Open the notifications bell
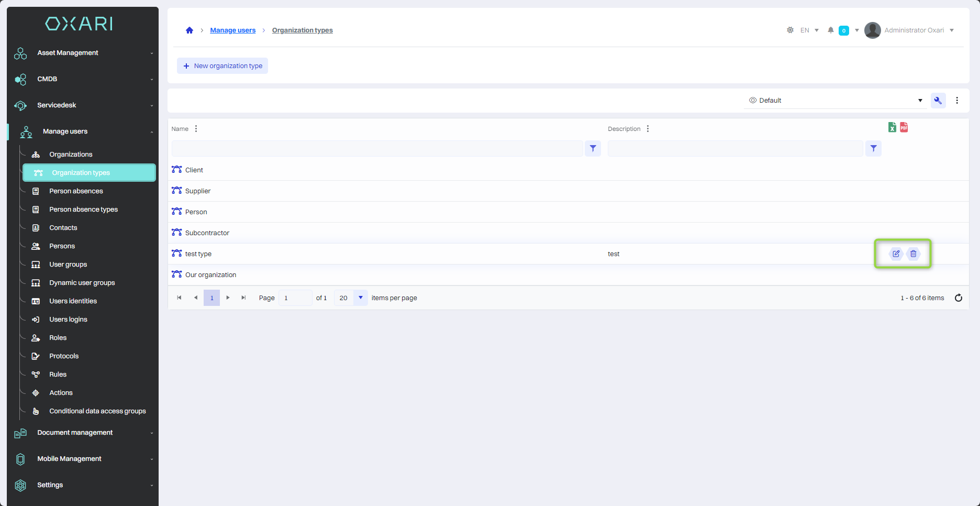The image size is (980, 506). pos(830,30)
